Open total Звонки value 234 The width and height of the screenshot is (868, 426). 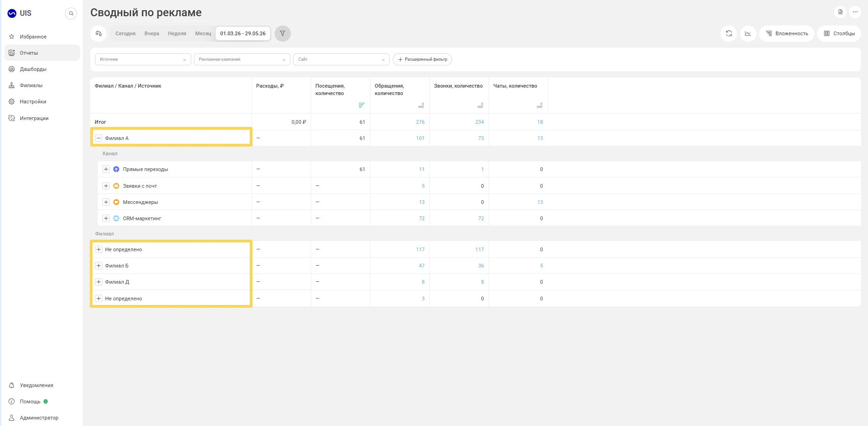[479, 122]
